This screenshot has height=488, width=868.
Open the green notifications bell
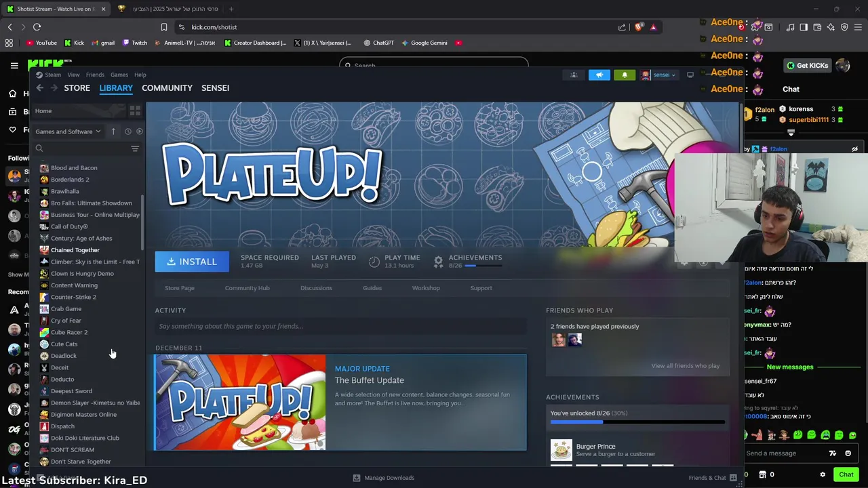click(625, 75)
